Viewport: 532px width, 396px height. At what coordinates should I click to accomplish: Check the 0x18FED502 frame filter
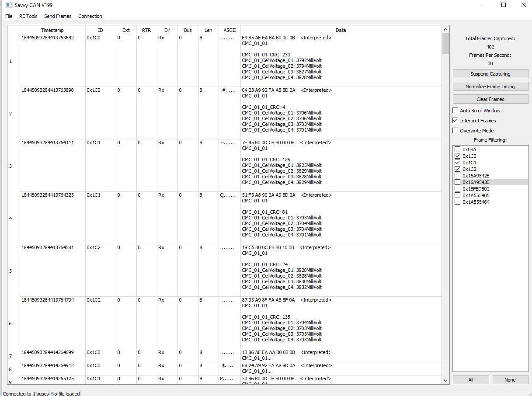click(x=458, y=189)
